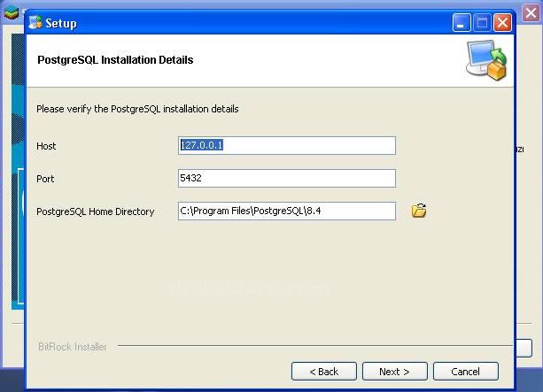
Task: Click the PostgreSQL Home Directory label
Action: pyautogui.click(x=95, y=211)
